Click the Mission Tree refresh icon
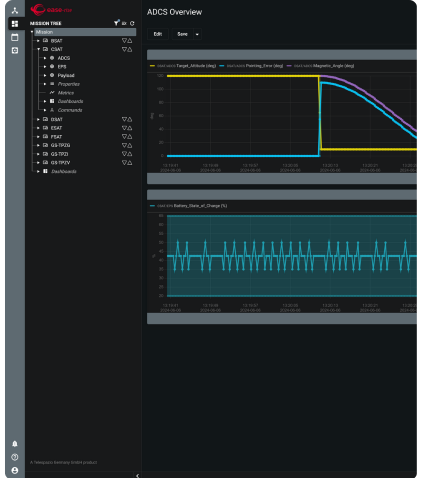 (x=132, y=23)
